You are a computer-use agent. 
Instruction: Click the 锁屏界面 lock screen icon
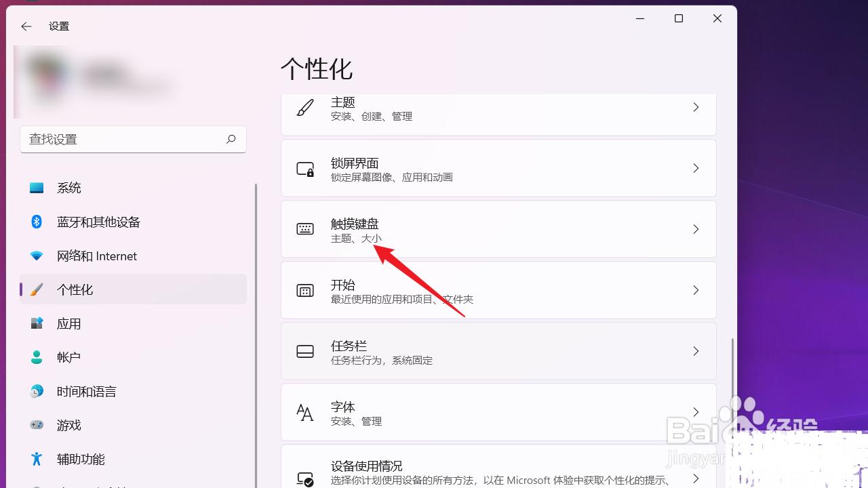point(304,168)
